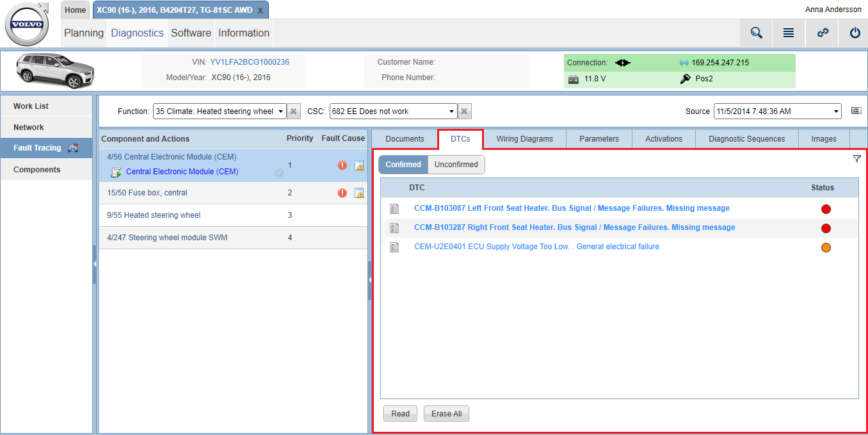Click the power button icon
Screen dimensions: 868x435
tap(855, 33)
